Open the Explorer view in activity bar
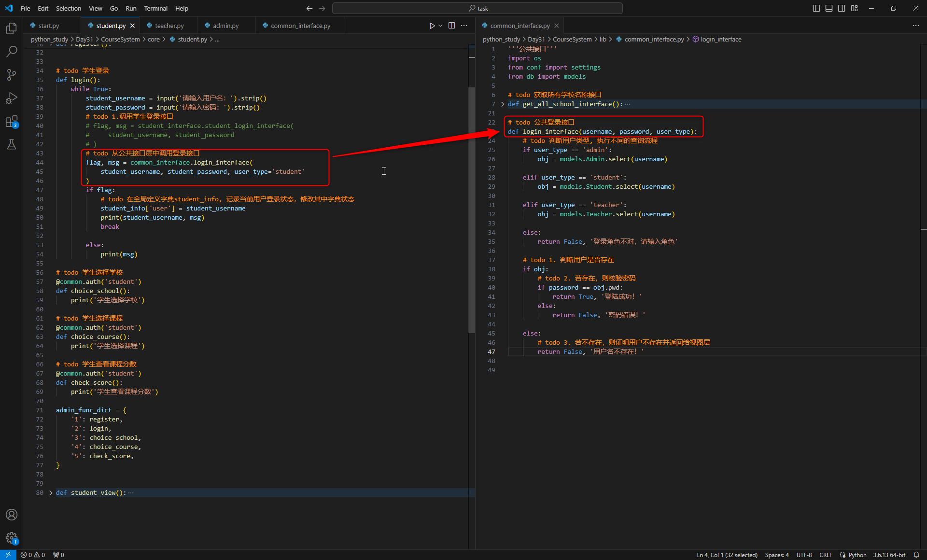Screen dimensions: 927x560 tap(12, 28)
